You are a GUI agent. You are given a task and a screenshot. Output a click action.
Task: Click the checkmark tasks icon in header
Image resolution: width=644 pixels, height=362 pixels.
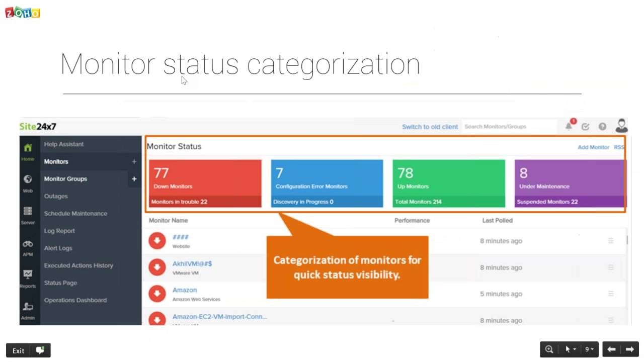click(x=585, y=127)
